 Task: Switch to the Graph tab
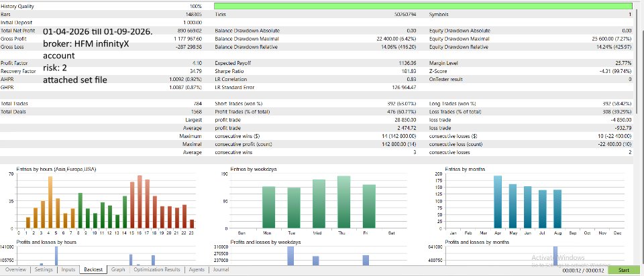(x=118, y=270)
